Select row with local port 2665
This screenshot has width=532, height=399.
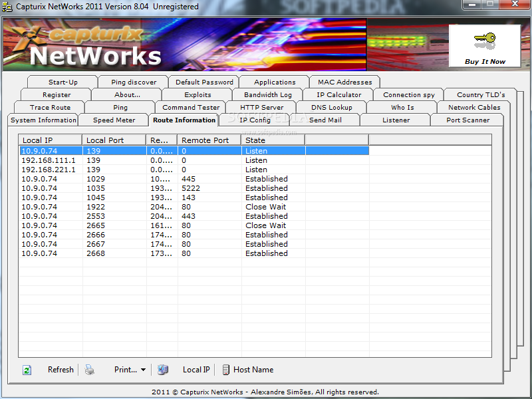pyautogui.click(x=194, y=225)
